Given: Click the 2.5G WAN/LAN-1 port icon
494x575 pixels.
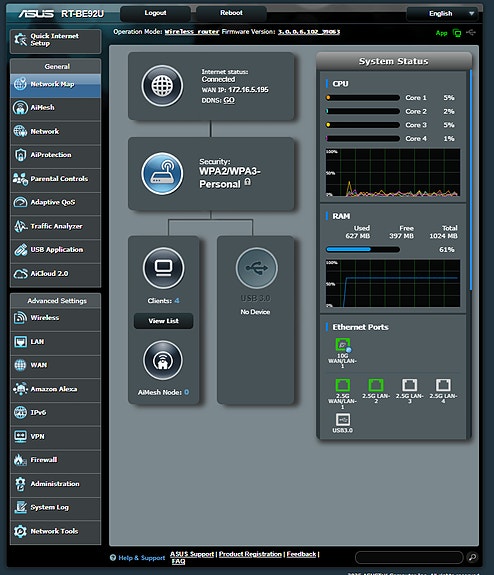Looking at the screenshot, I should click(343, 385).
